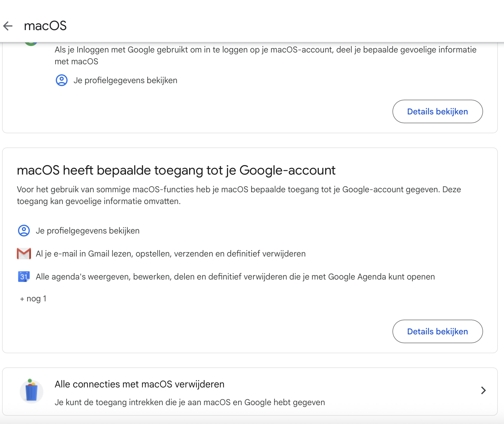Click the Gmail permission text line
The image size is (504, 424).
pyautogui.click(x=171, y=254)
